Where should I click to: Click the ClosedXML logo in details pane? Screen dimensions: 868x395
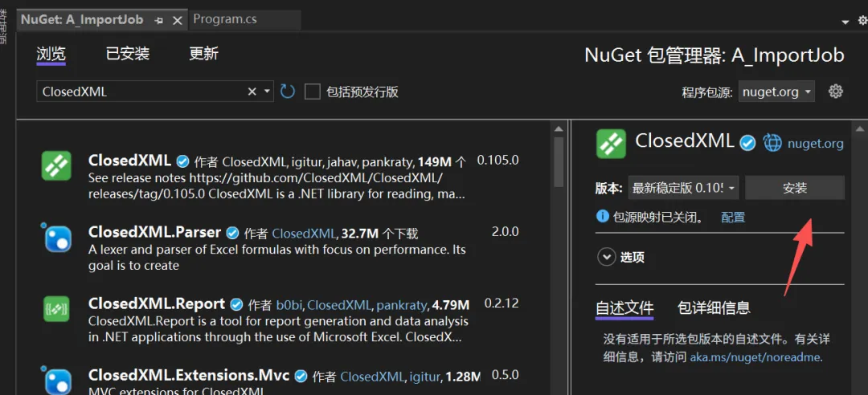tap(611, 144)
